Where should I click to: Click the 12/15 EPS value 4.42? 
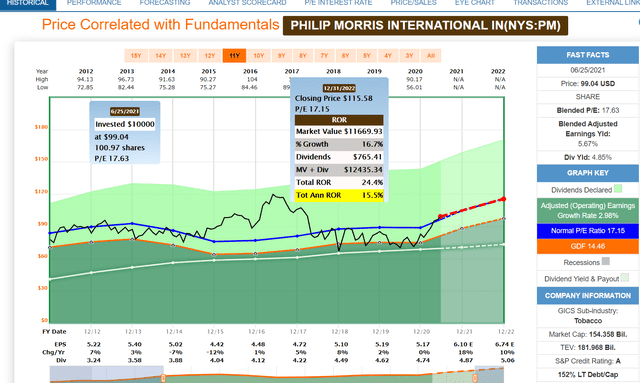(216, 344)
